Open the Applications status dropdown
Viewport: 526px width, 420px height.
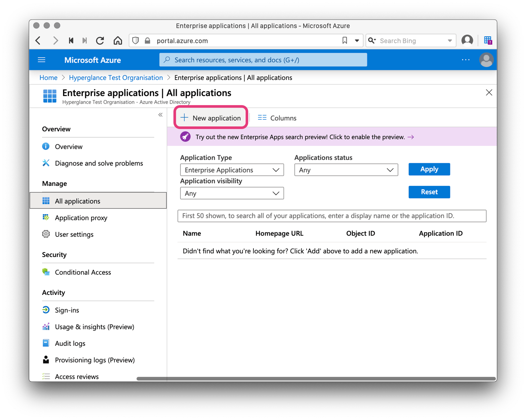346,169
